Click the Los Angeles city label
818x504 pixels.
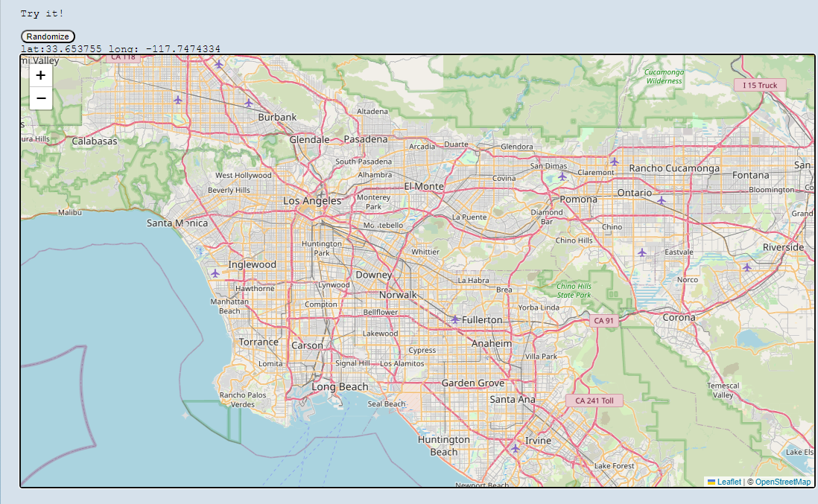311,201
